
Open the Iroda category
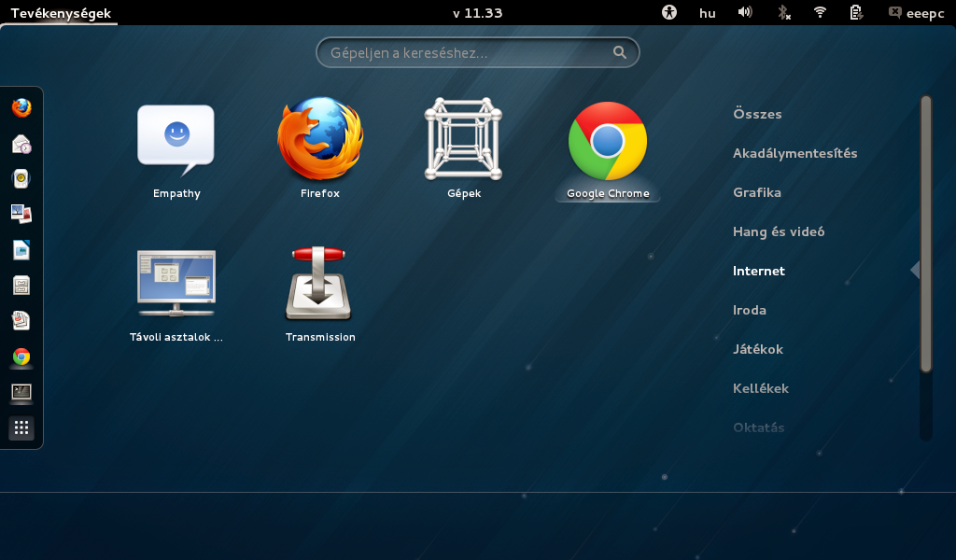(x=750, y=310)
